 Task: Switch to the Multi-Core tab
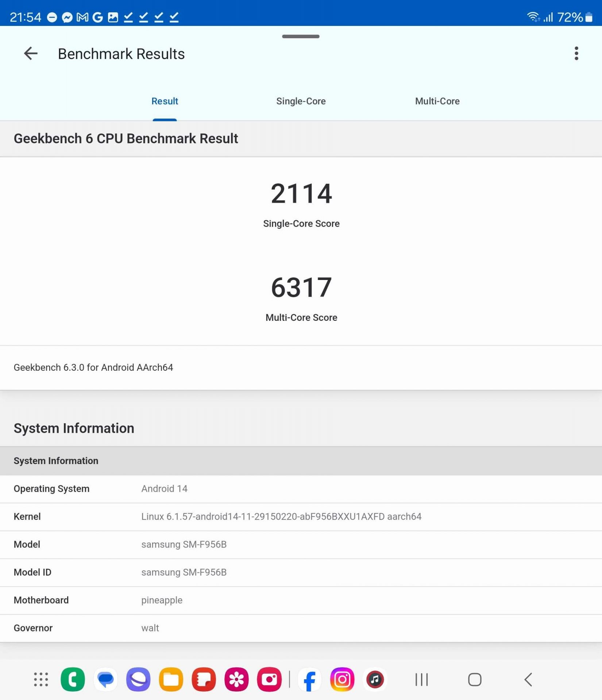point(437,101)
